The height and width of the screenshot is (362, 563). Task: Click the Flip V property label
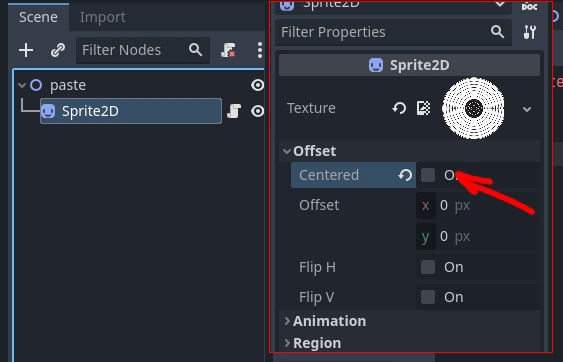[x=317, y=297]
